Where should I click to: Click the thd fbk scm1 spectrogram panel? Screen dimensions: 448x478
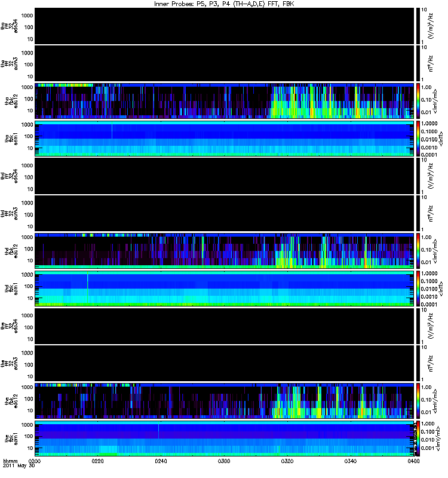225,289
